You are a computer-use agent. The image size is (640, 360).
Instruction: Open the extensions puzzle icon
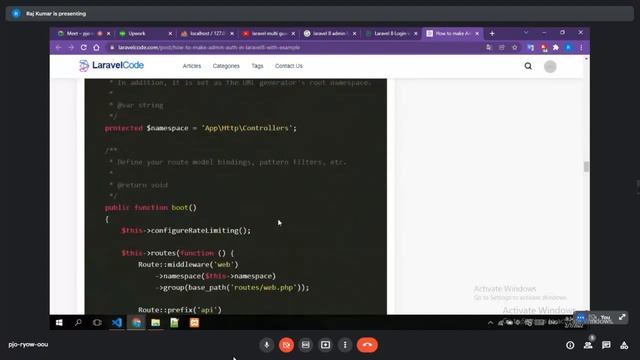pyautogui.click(x=556, y=47)
